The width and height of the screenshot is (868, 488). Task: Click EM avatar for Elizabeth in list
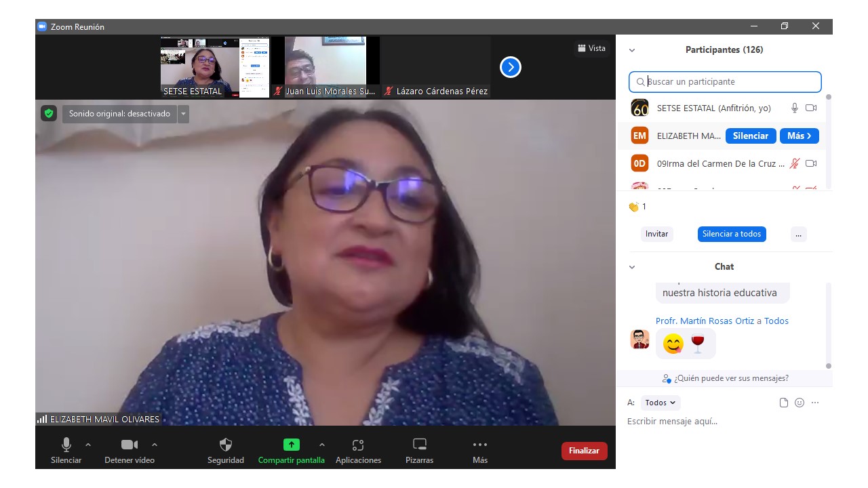tap(639, 136)
